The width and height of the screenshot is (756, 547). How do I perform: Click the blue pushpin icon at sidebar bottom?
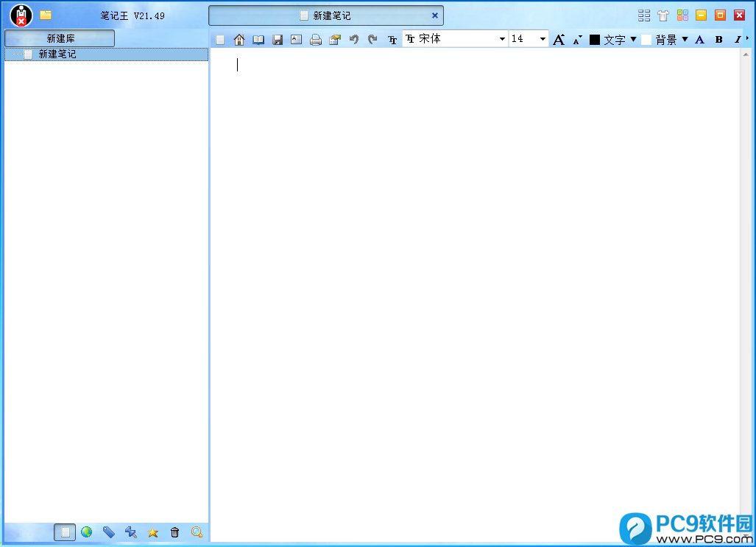[x=130, y=532]
